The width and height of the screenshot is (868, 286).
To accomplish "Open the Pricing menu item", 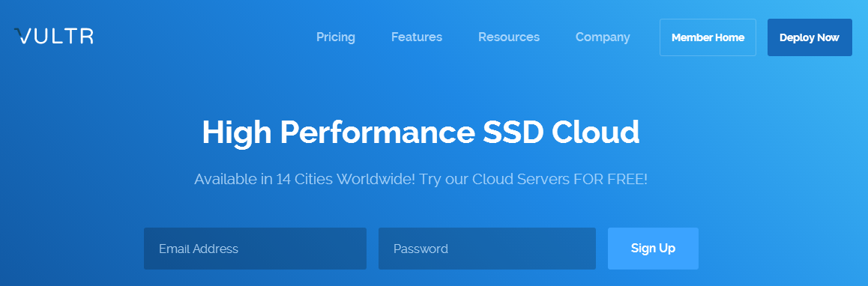I will click(x=336, y=37).
